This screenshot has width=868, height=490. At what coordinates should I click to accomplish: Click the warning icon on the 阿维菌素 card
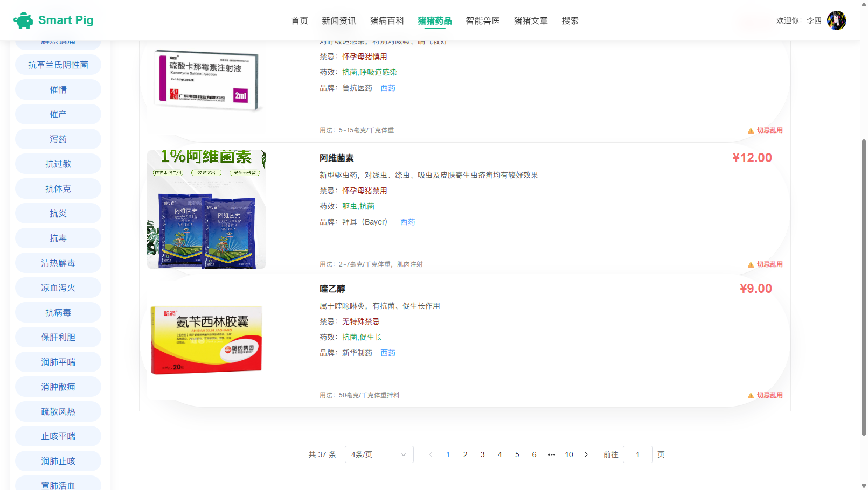click(751, 264)
